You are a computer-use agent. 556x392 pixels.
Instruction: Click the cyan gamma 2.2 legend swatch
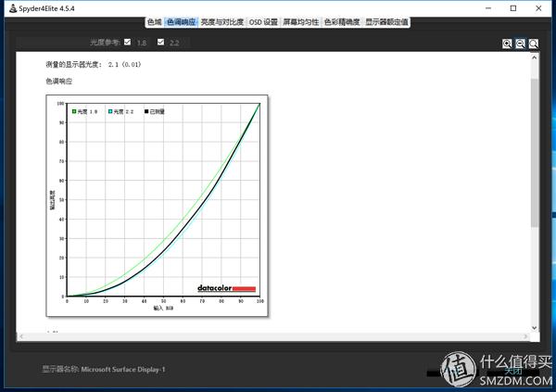click(x=110, y=111)
